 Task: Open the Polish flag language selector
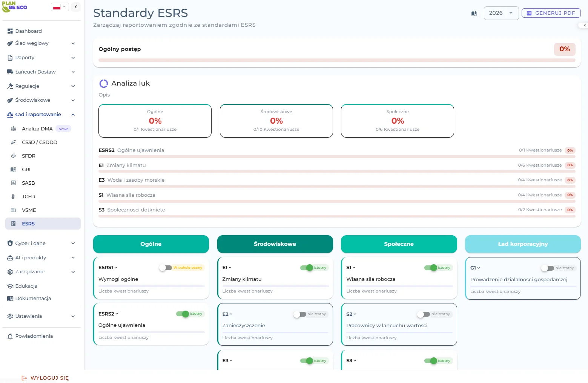point(60,6)
